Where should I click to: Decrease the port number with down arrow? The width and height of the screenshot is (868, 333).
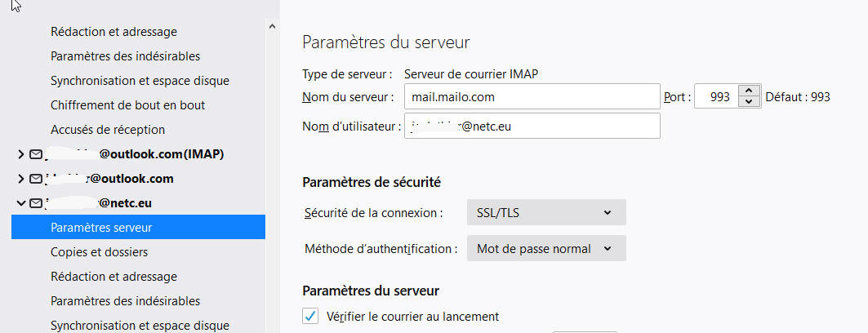pyautogui.click(x=749, y=101)
